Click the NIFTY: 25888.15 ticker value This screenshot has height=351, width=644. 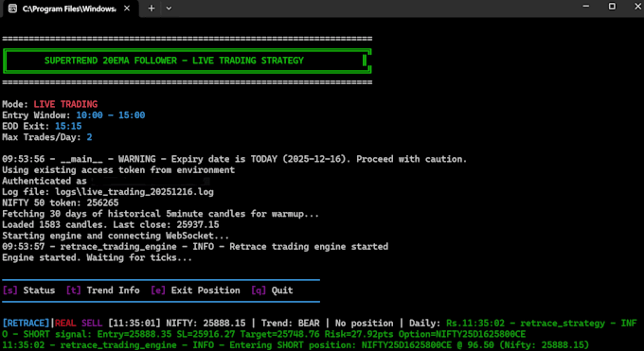(x=206, y=323)
